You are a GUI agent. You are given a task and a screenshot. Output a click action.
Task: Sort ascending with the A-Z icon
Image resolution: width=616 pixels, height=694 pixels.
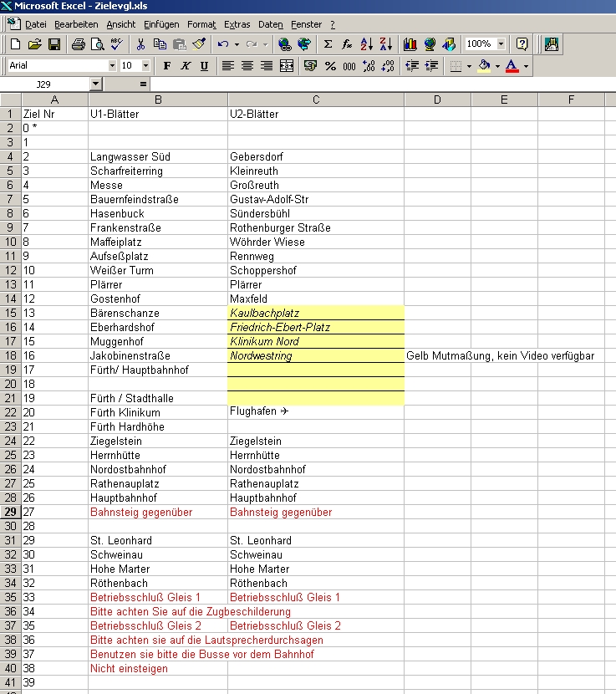366,44
